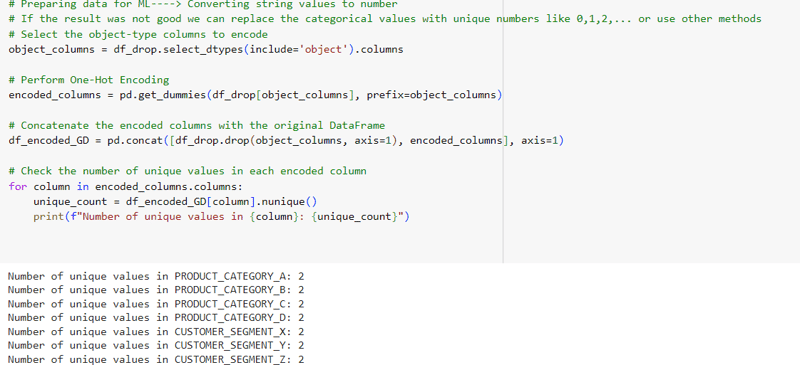Click the 'Preparing data for ML' comment line

tap(203, 5)
